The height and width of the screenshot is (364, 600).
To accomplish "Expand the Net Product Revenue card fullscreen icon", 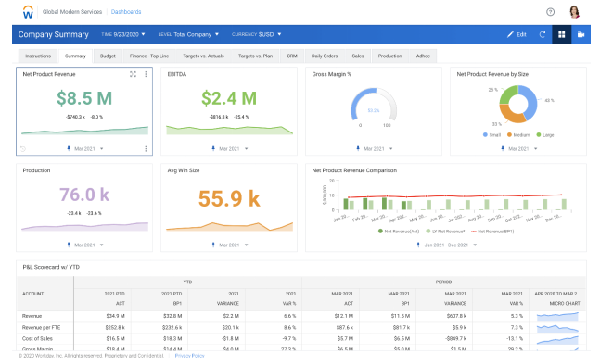I will pyautogui.click(x=133, y=74).
